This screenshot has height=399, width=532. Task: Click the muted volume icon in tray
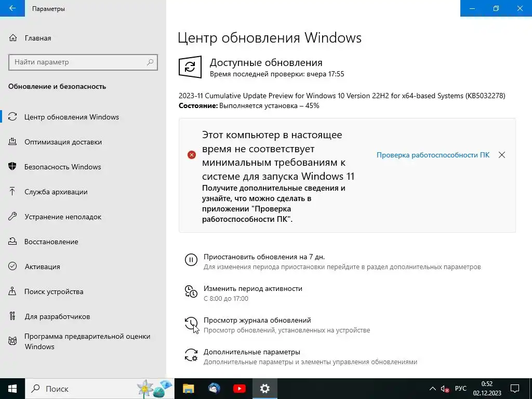pos(445,389)
